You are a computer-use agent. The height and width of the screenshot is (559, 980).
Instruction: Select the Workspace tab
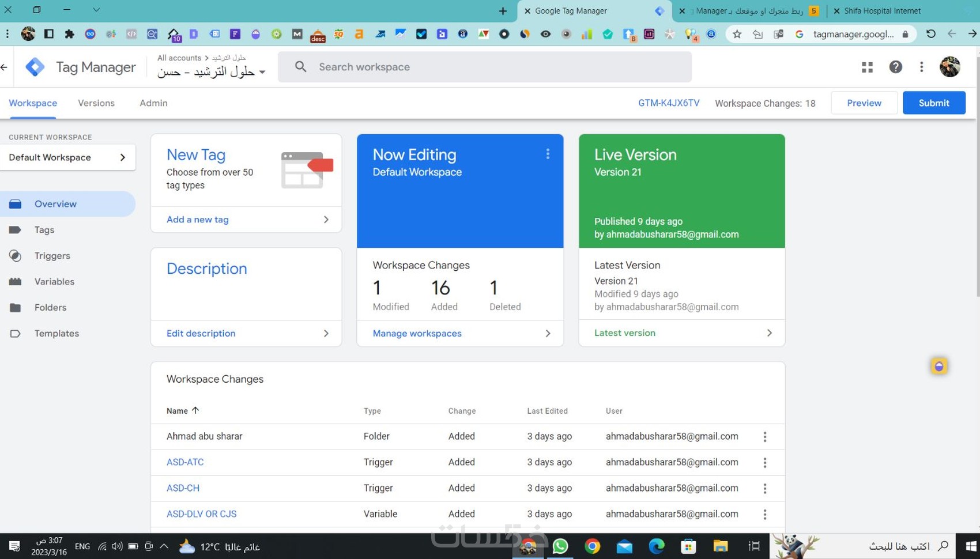coord(33,103)
